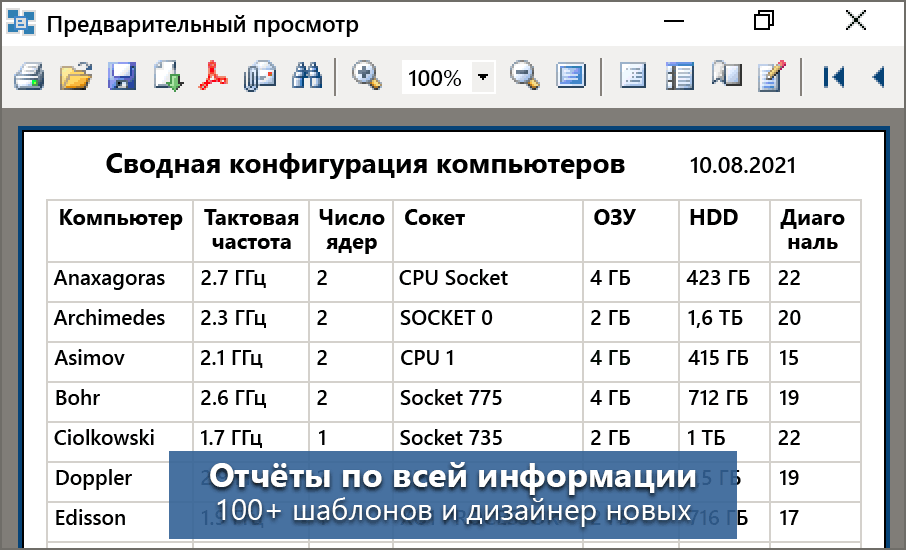
Task: Click the Print report icon
Action: click(x=28, y=77)
